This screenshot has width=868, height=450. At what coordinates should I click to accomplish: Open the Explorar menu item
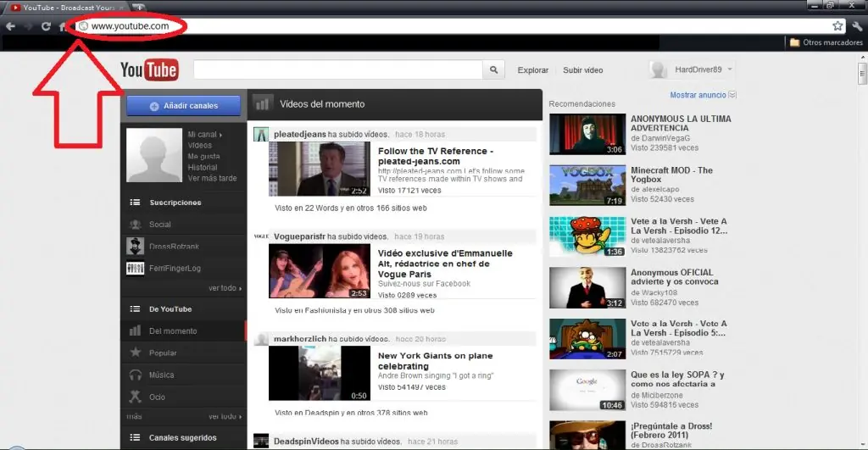pyautogui.click(x=532, y=70)
